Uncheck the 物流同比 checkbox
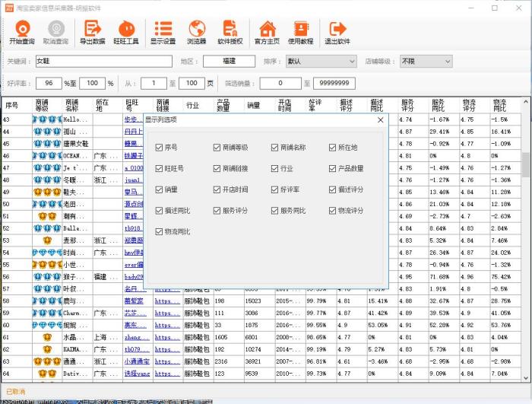Screen dimensions: 532x404 (159, 232)
